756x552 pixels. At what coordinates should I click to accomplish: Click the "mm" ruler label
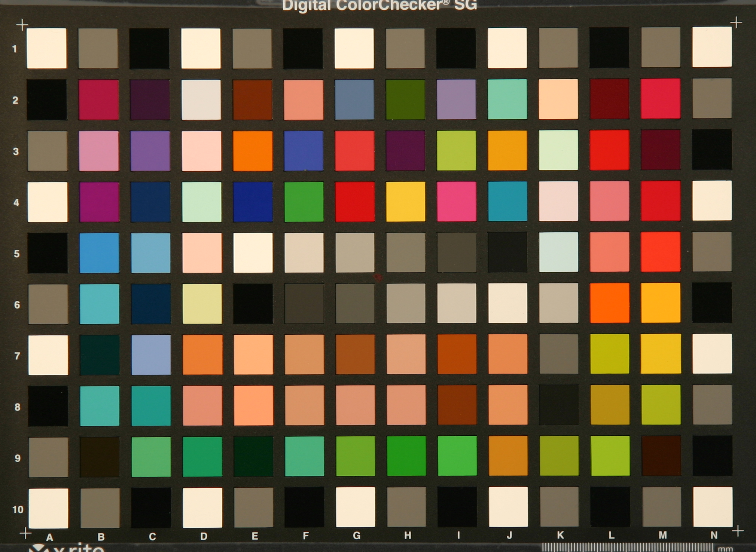point(726,549)
